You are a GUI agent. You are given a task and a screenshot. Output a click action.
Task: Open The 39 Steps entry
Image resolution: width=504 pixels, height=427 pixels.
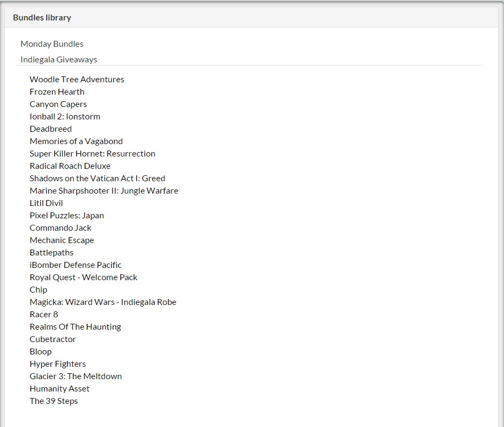(54, 401)
